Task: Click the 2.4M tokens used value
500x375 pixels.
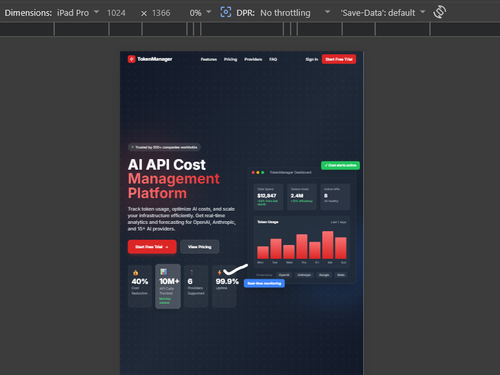Action: [297, 196]
